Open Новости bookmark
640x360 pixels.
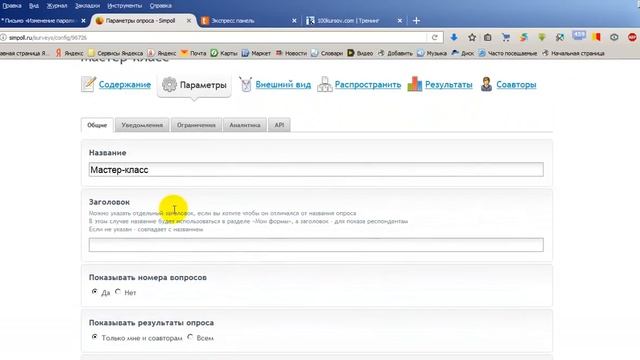pyautogui.click(x=291, y=53)
